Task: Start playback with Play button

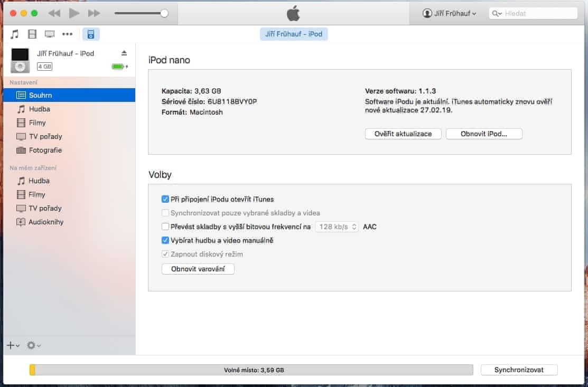Action: [x=74, y=14]
